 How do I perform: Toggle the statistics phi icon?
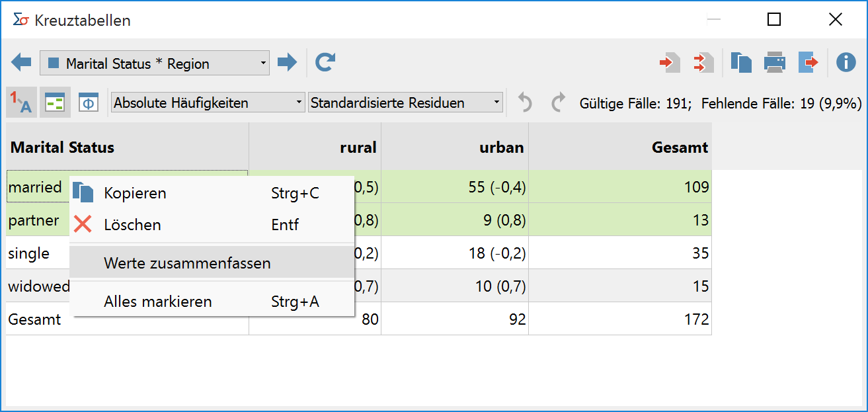[89, 103]
